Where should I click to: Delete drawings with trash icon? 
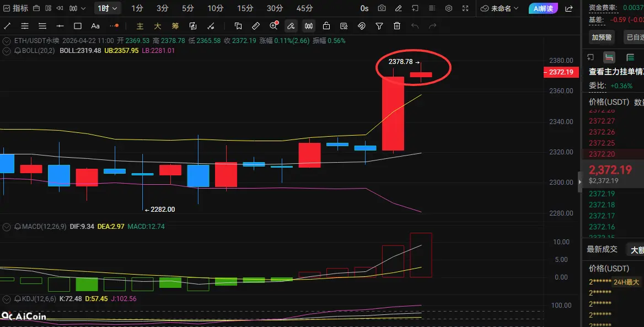(x=397, y=26)
